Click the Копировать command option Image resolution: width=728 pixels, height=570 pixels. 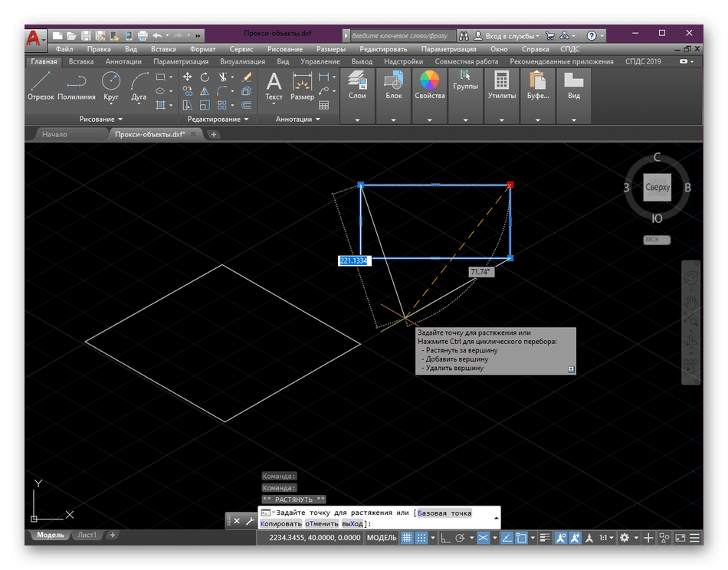[x=281, y=524]
